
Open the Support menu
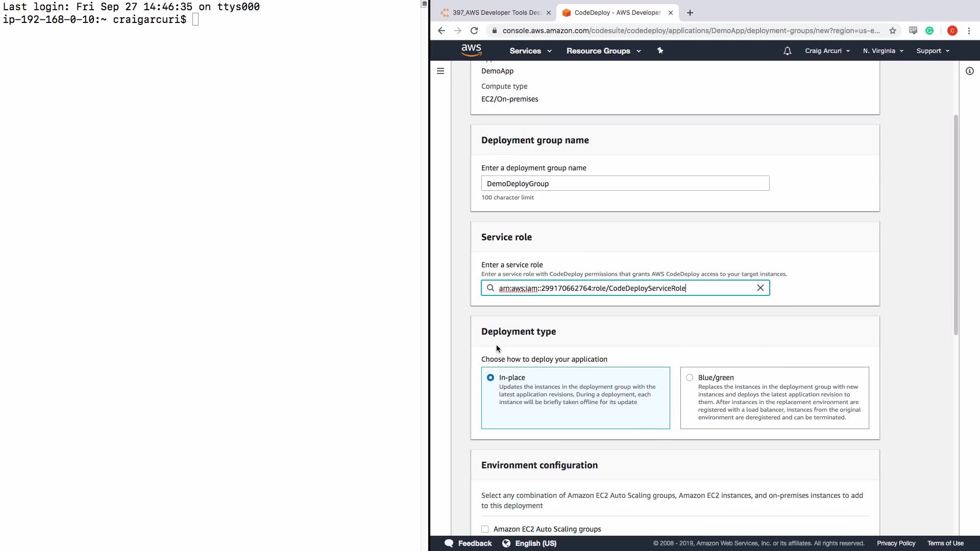pyautogui.click(x=933, y=51)
